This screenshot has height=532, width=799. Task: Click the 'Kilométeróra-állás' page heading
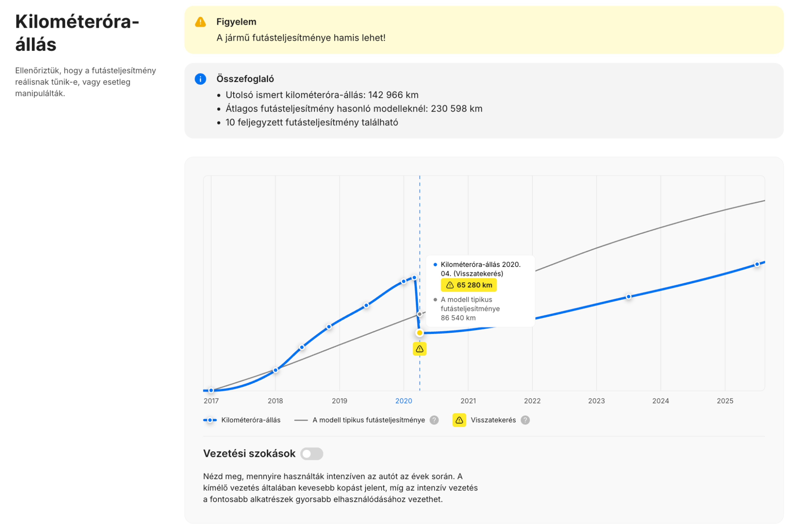(x=77, y=33)
